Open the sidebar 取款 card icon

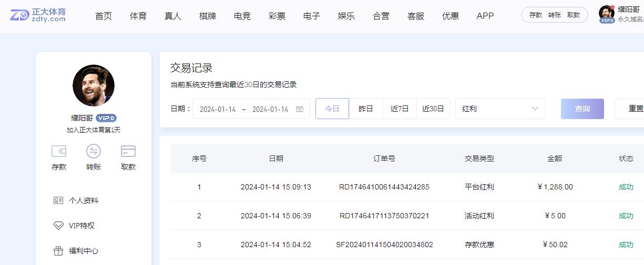point(128,151)
